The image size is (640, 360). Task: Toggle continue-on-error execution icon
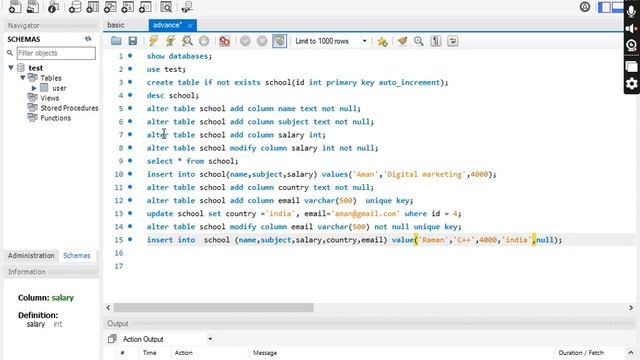(224, 41)
